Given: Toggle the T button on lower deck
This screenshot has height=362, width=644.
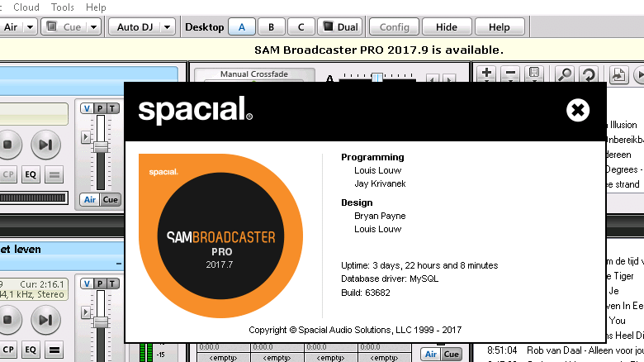Looking at the screenshot, I should click(112, 283).
